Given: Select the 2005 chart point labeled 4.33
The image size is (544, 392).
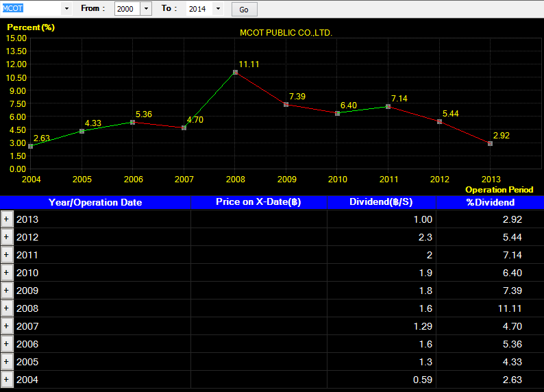Looking at the screenshot, I should click(x=82, y=131).
